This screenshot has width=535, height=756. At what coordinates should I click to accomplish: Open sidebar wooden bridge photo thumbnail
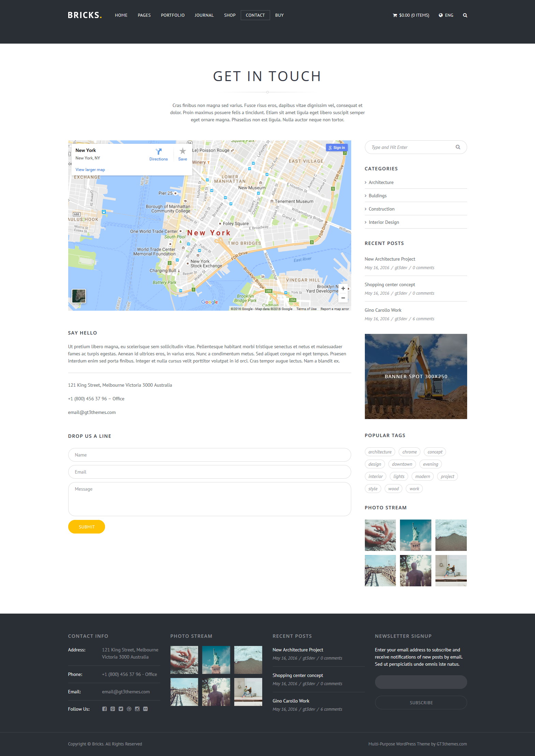380,571
